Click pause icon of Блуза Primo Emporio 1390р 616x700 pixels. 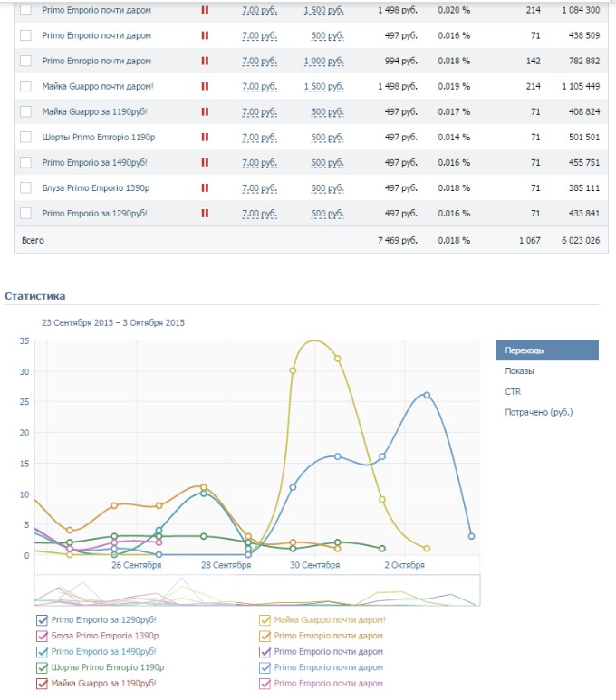pos(205,188)
